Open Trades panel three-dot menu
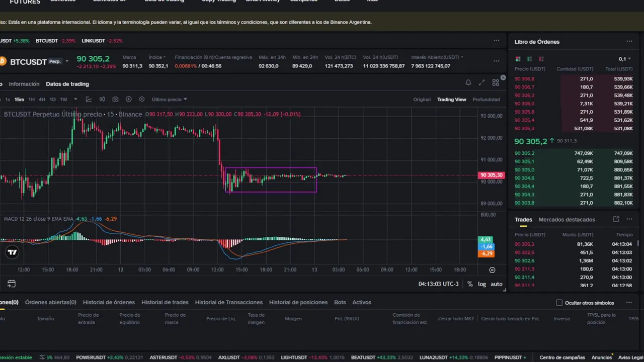Viewport: 644px width, 362px height. coord(629,219)
